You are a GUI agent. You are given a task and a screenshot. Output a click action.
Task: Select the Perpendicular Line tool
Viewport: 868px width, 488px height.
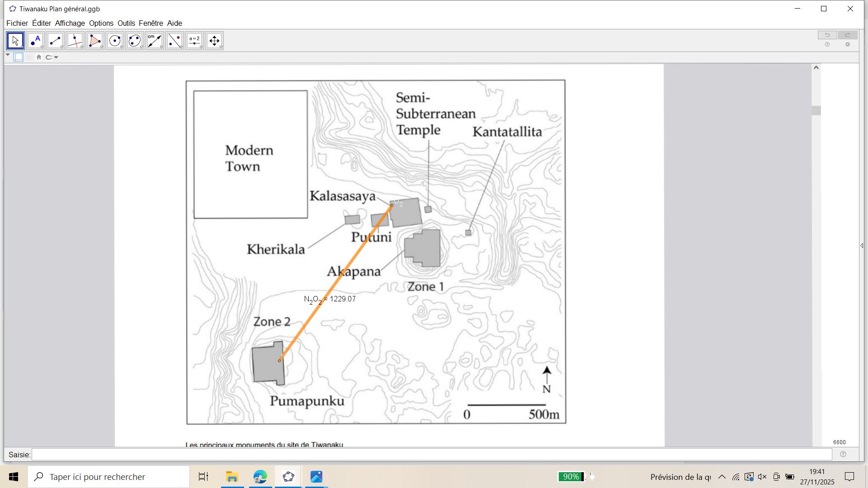click(75, 41)
